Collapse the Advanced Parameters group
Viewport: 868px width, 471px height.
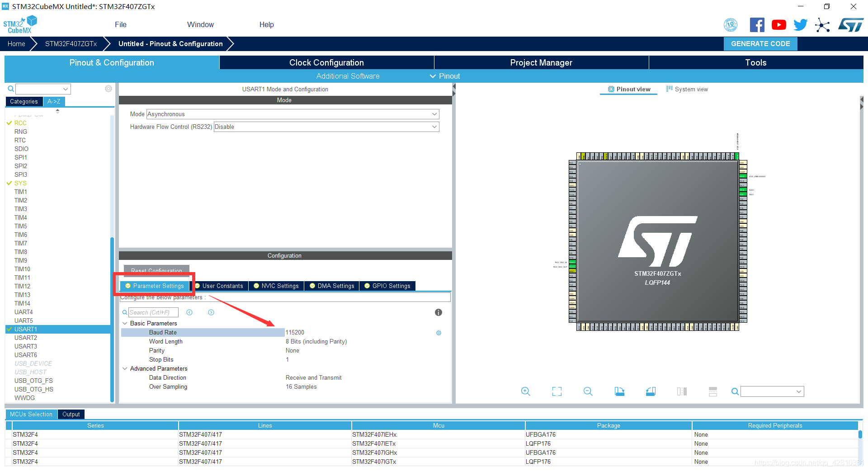[x=125, y=368]
